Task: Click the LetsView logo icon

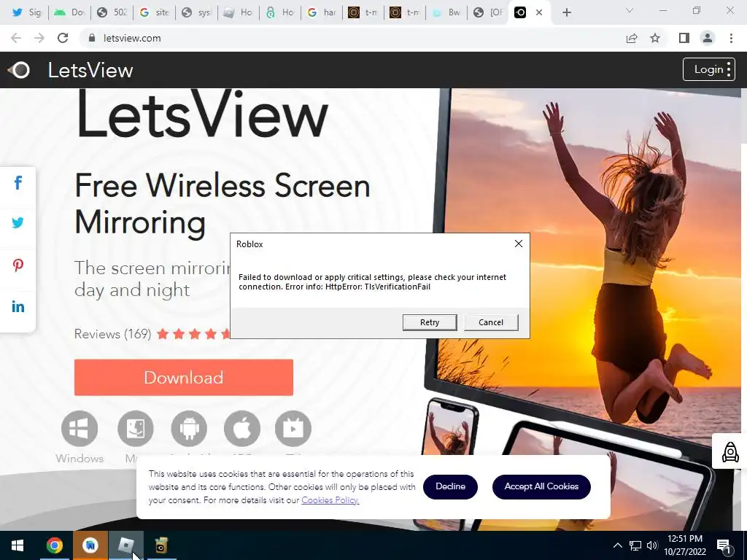Action: pyautogui.click(x=19, y=70)
